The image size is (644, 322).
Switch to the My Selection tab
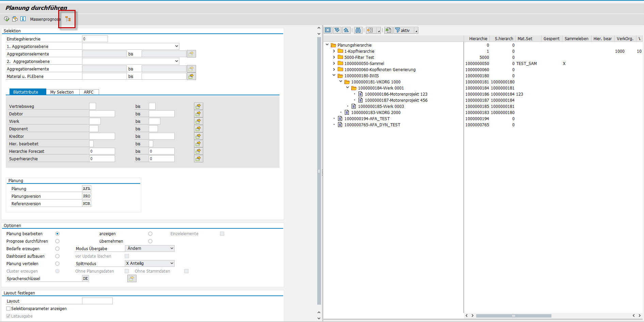(x=62, y=92)
